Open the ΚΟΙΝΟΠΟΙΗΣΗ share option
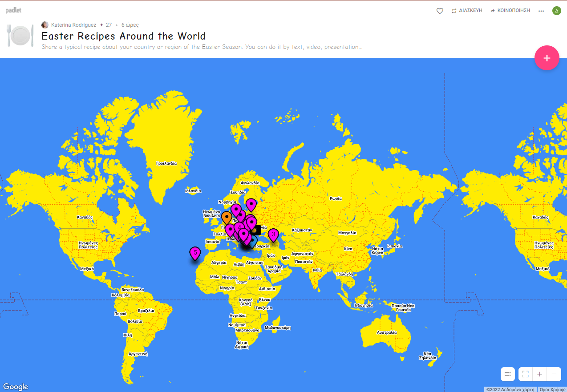 click(510, 11)
